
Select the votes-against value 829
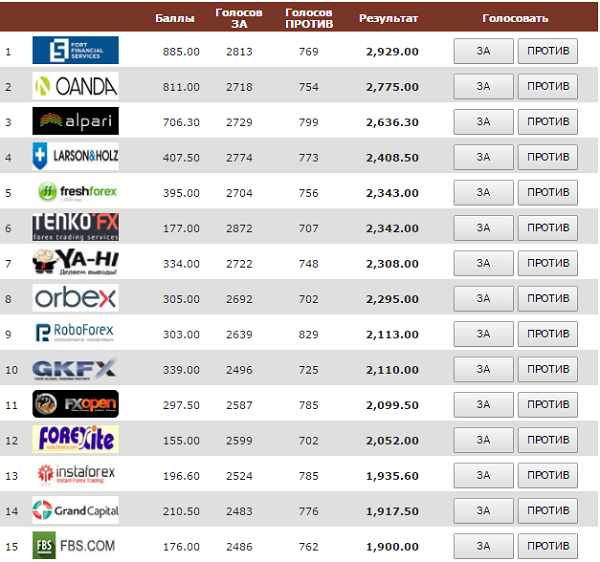click(x=308, y=335)
